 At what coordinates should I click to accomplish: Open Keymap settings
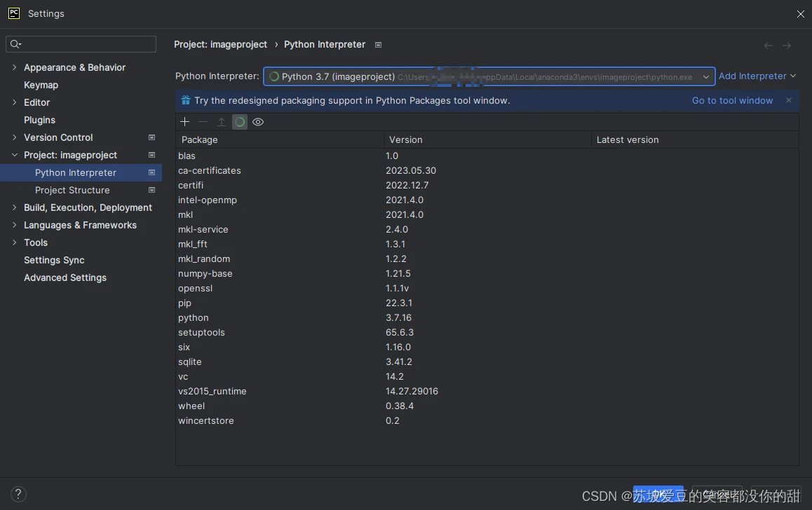point(41,85)
